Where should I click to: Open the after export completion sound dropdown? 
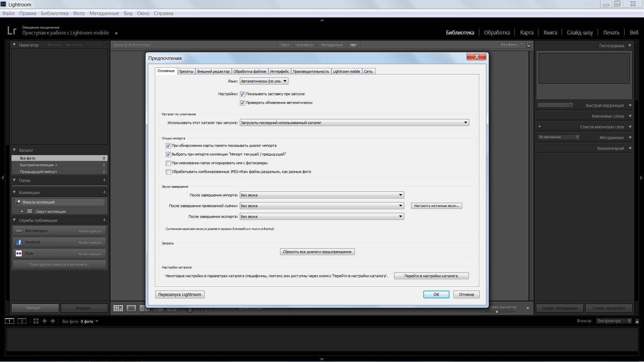(x=322, y=217)
